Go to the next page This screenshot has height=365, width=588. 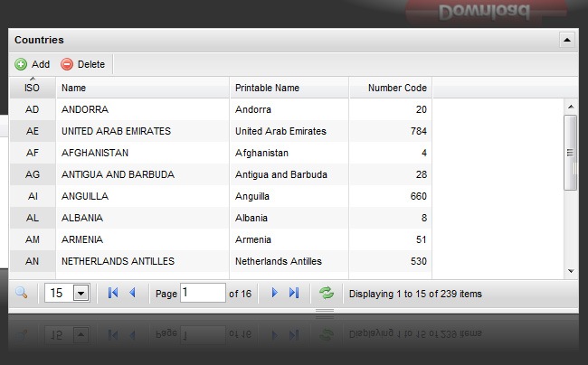(274, 293)
